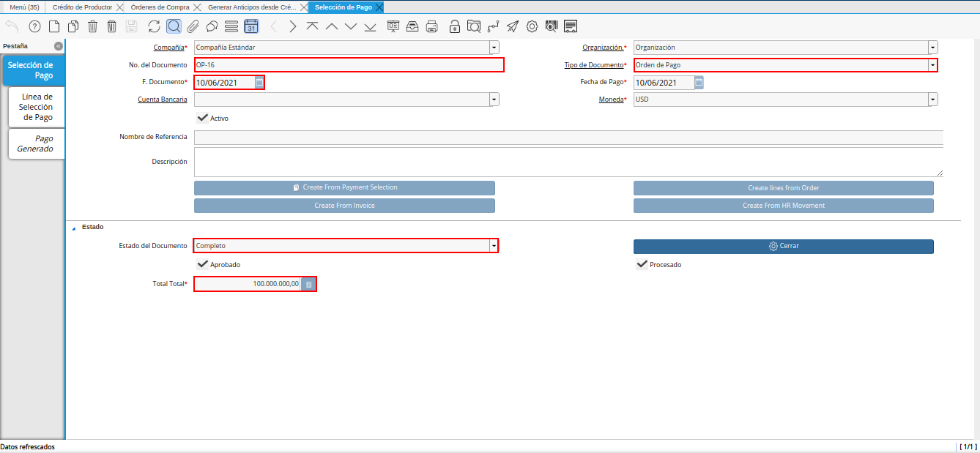Click the printer icon in toolbar
Image resolution: width=980 pixels, height=453 pixels.
[432, 27]
